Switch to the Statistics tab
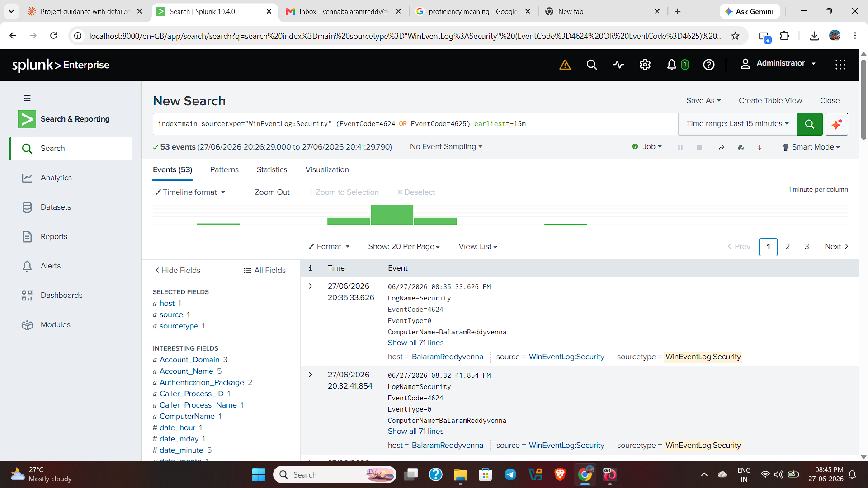 [272, 169]
